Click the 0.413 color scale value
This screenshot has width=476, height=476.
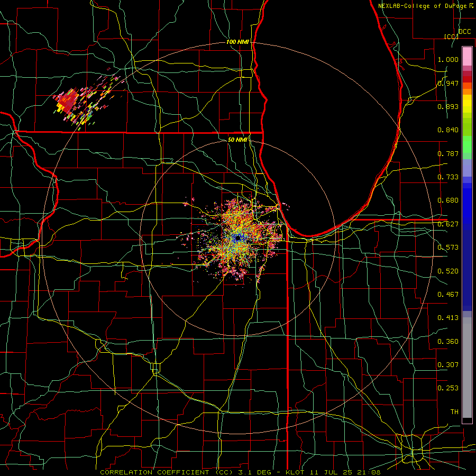(x=448, y=317)
